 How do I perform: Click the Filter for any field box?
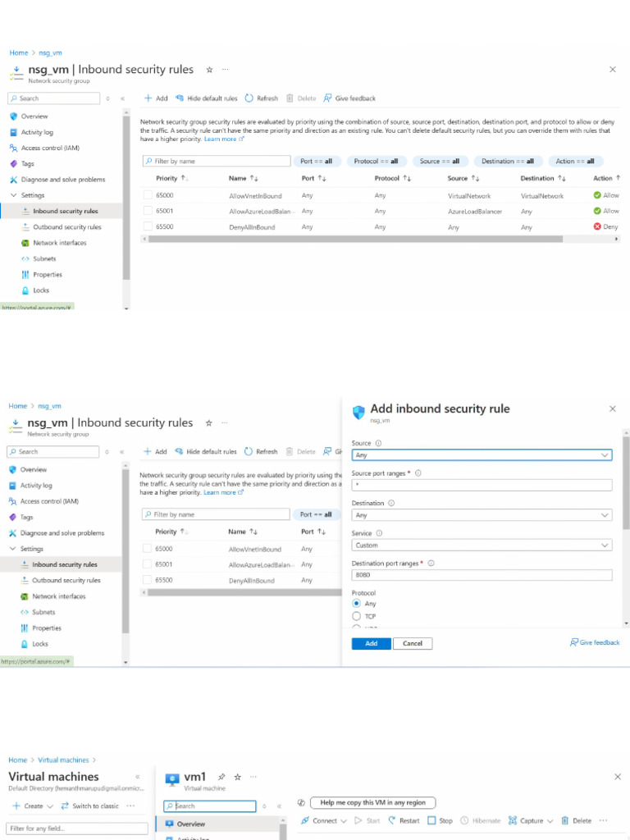[x=77, y=829]
